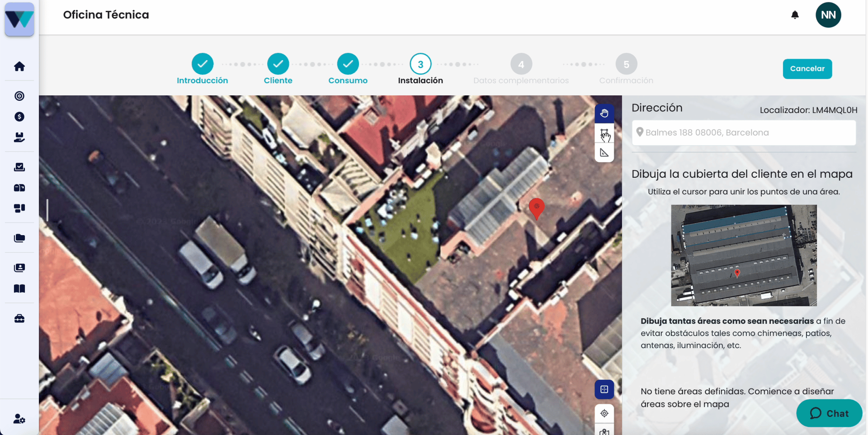Open the mailbox sidebar icon
The image size is (868, 435).
[x=19, y=188]
